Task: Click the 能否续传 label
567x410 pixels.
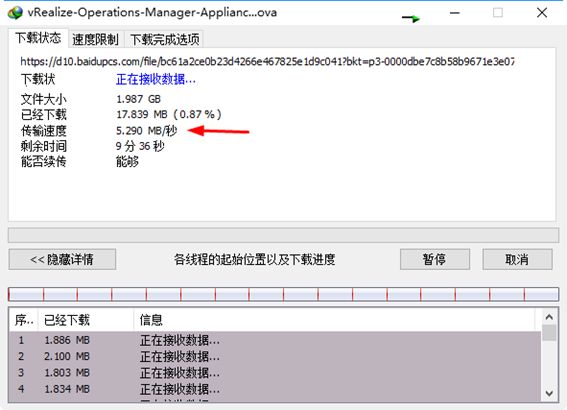Action: pyautogui.click(x=44, y=161)
